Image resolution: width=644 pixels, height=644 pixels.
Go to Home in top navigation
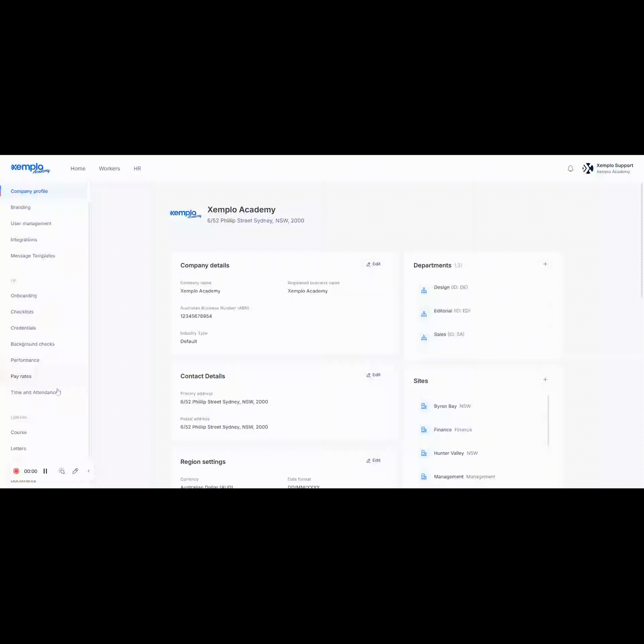(78, 168)
